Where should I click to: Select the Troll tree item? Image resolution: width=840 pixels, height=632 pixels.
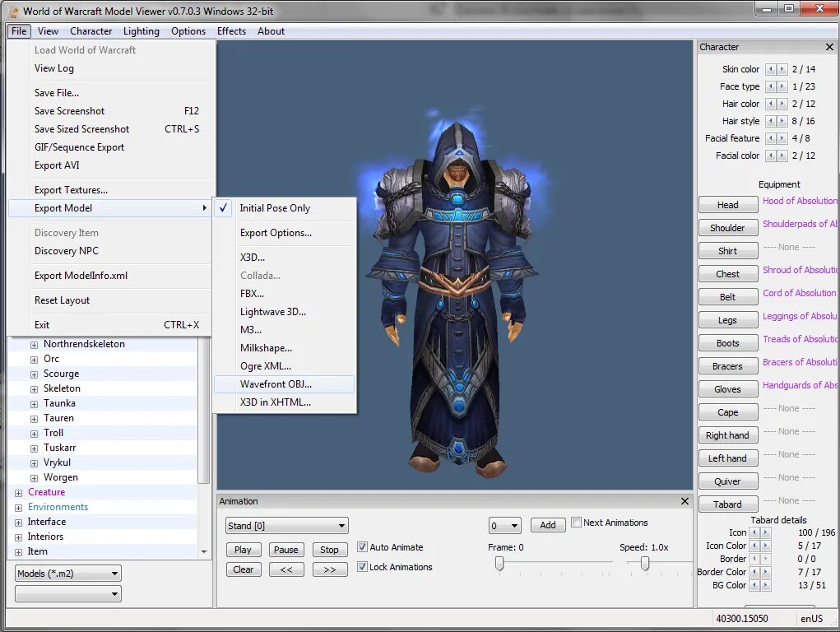53,433
